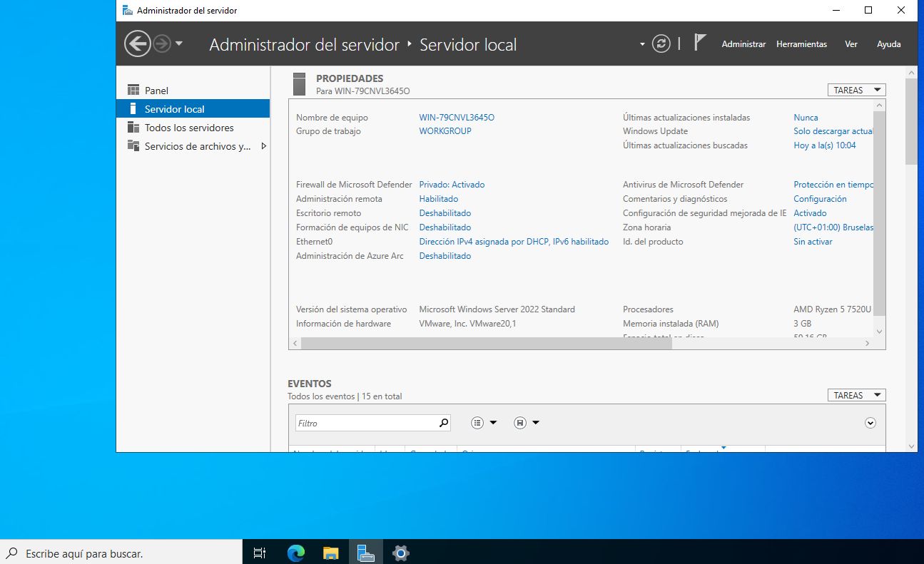
Task: Click the main window vertical scrollbar
Action: point(911,121)
